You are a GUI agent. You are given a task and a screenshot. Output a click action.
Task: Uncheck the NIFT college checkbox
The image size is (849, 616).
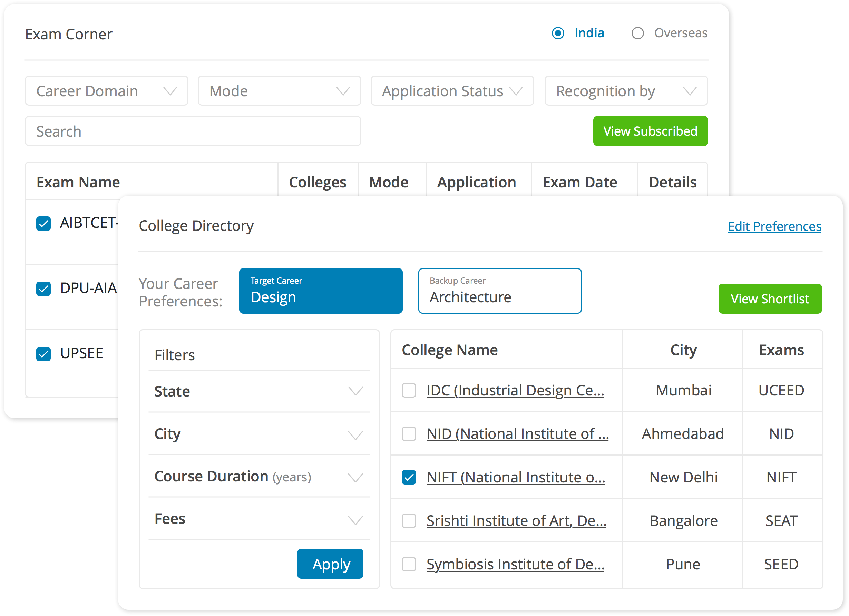coord(409,477)
